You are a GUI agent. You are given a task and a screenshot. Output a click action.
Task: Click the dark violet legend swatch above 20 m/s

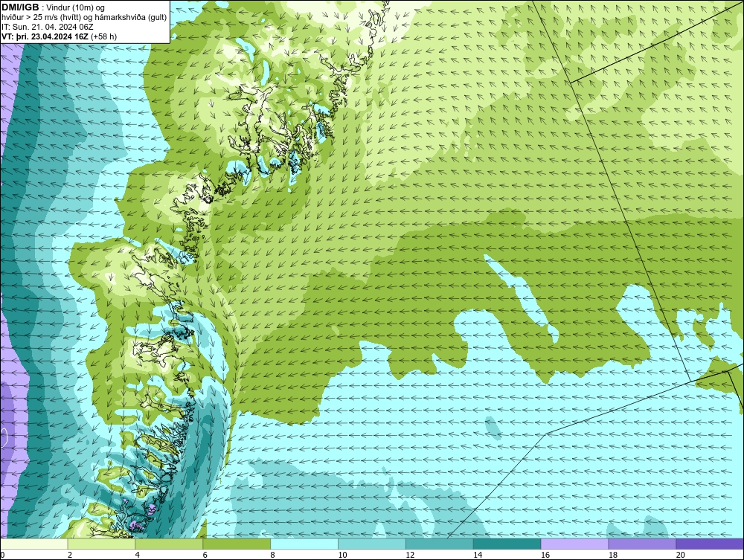click(710, 544)
